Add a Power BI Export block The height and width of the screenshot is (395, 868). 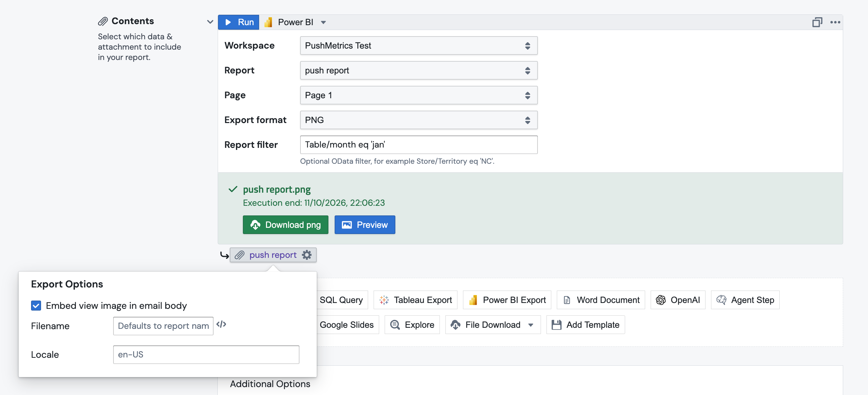pos(507,300)
